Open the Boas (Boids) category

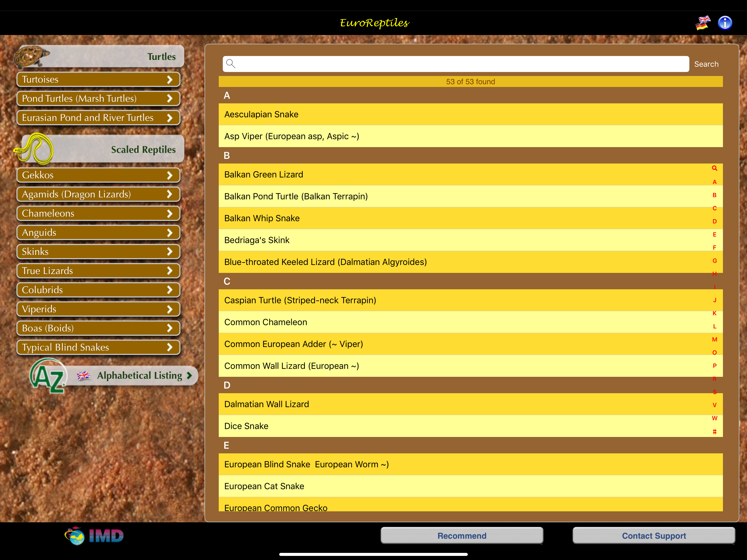point(98,328)
